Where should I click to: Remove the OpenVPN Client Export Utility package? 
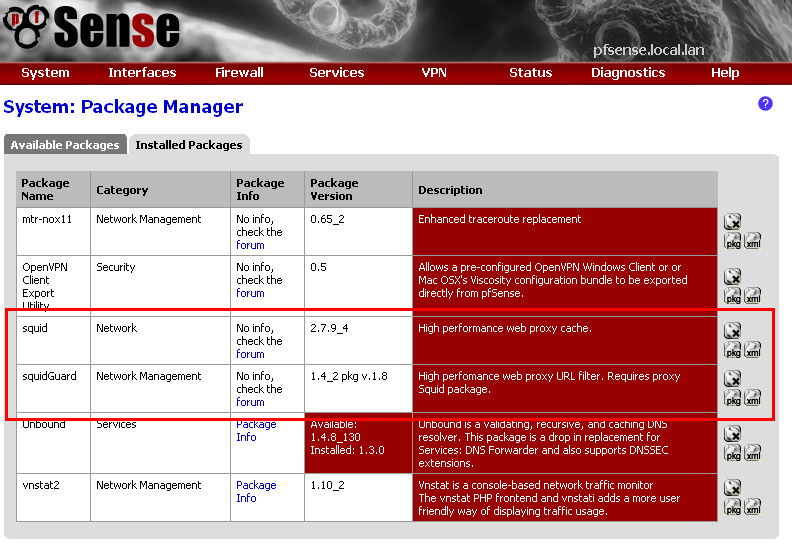tap(732, 276)
